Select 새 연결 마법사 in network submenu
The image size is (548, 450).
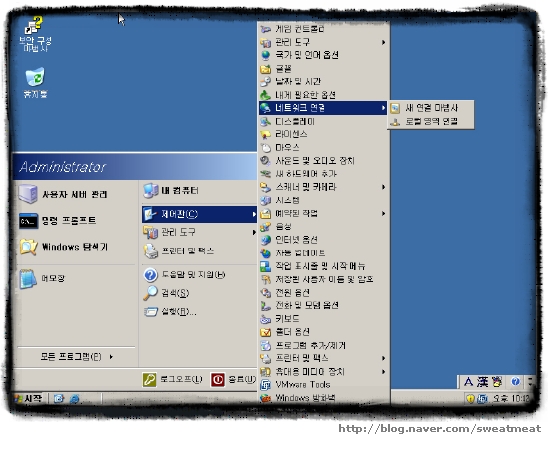click(x=431, y=108)
